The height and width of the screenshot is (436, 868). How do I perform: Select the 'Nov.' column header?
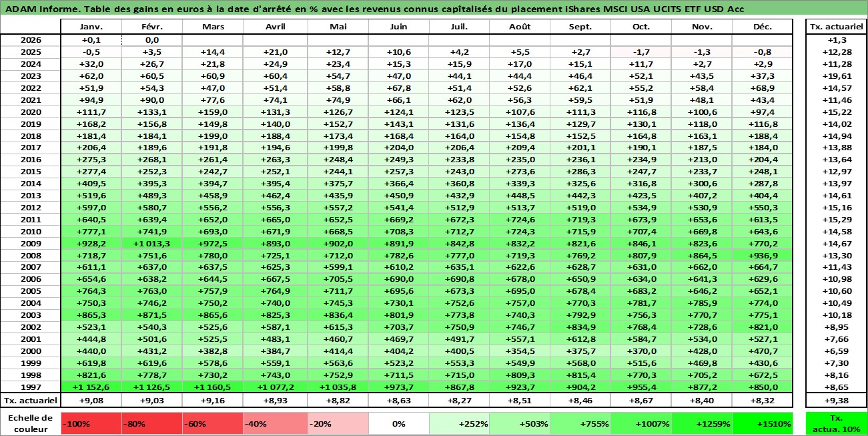tap(702, 27)
